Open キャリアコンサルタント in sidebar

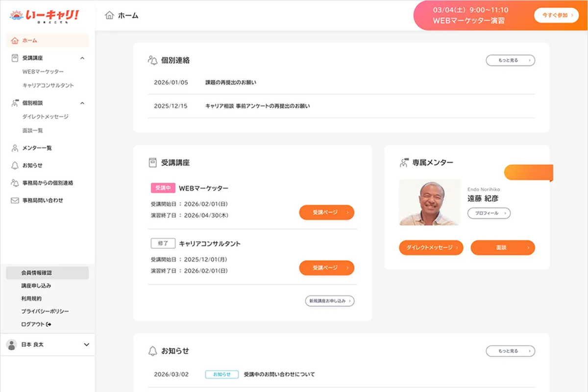(x=48, y=85)
